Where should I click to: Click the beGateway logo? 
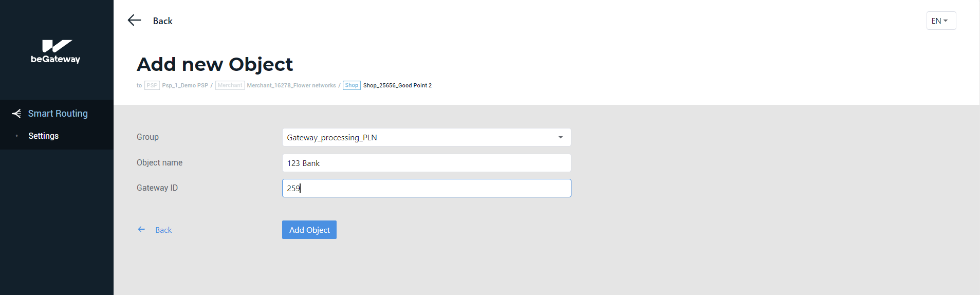[x=56, y=51]
